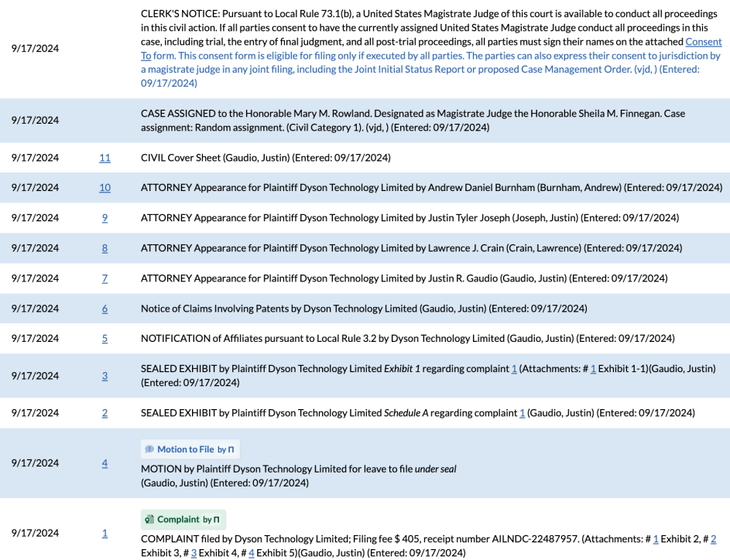Click the green Complaint tag
Viewport: 730px width, 560px height.
click(x=183, y=519)
